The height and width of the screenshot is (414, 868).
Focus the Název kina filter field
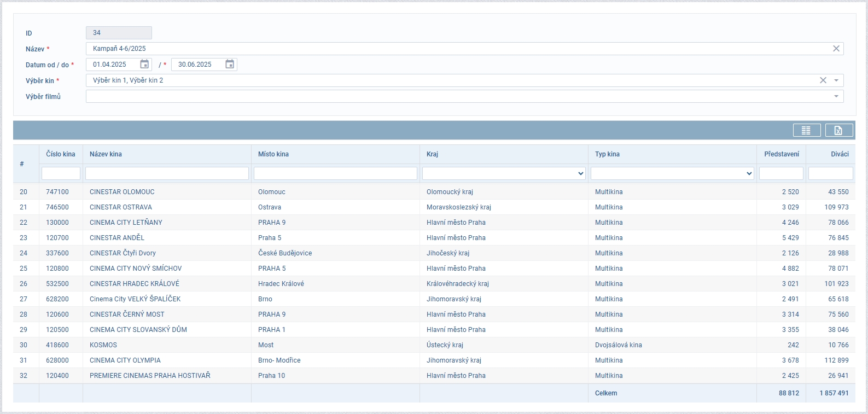coord(167,173)
